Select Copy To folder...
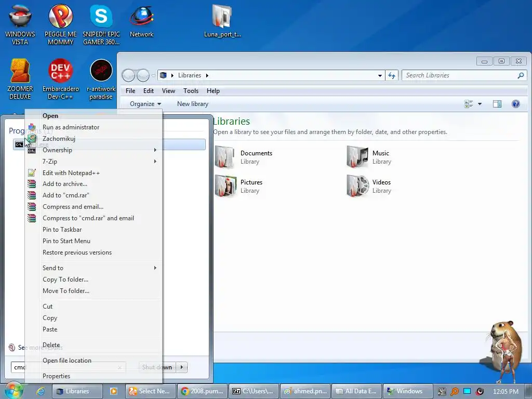Screen dimensions: 532x399 [x=94, y=280]
